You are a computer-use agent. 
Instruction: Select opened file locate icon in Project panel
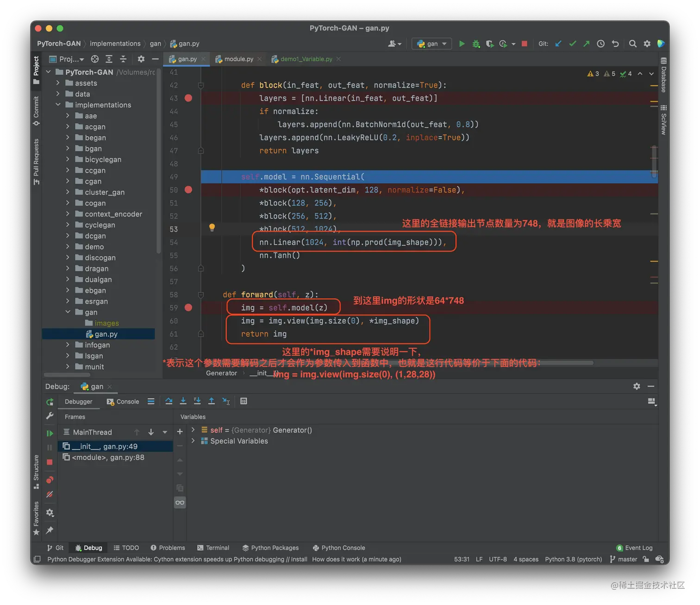click(95, 59)
